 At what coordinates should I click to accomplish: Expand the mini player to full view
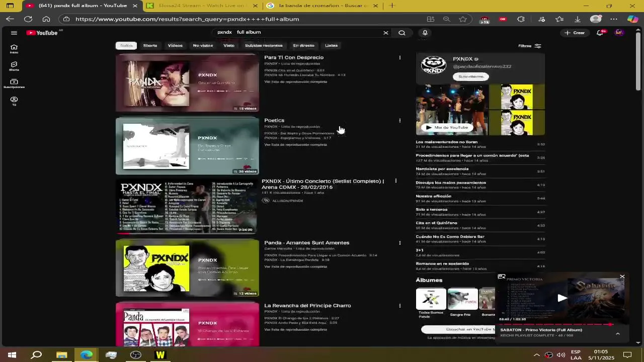502,277
